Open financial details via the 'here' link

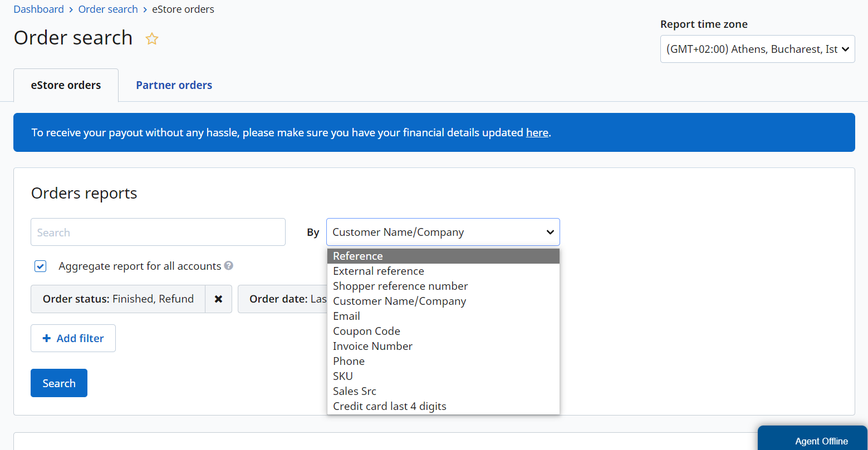(x=536, y=132)
